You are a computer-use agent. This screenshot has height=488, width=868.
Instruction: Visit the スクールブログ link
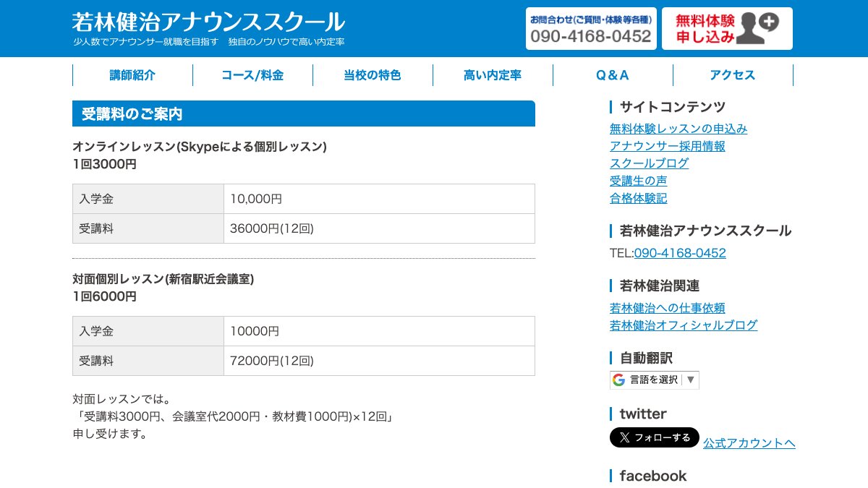(x=650, y=163)
